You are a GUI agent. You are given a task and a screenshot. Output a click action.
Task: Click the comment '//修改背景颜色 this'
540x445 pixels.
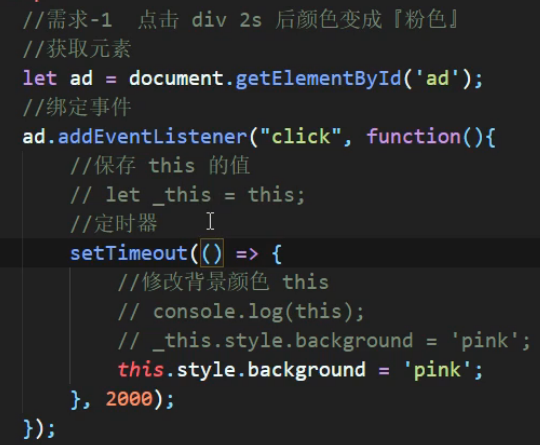pos(223,282)
